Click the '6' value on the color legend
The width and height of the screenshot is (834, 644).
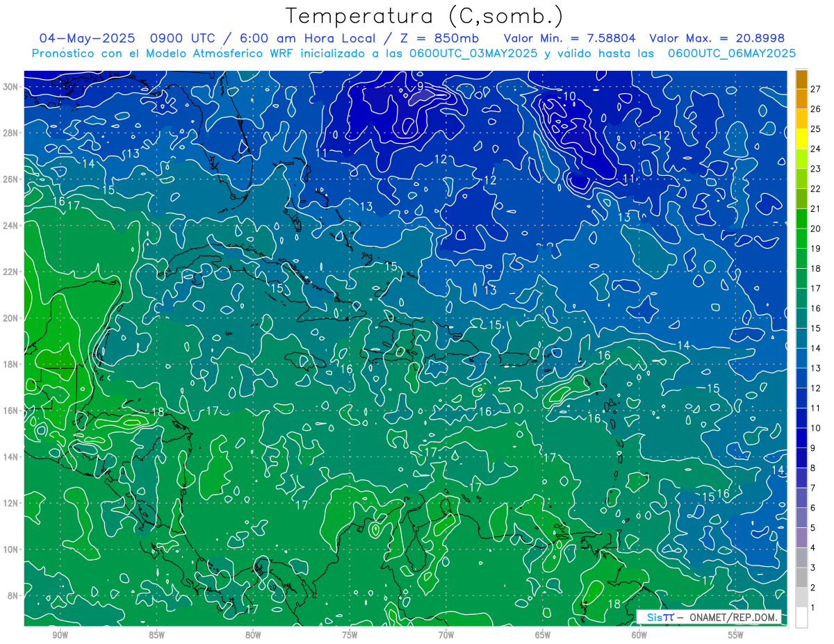pos(813,508)
